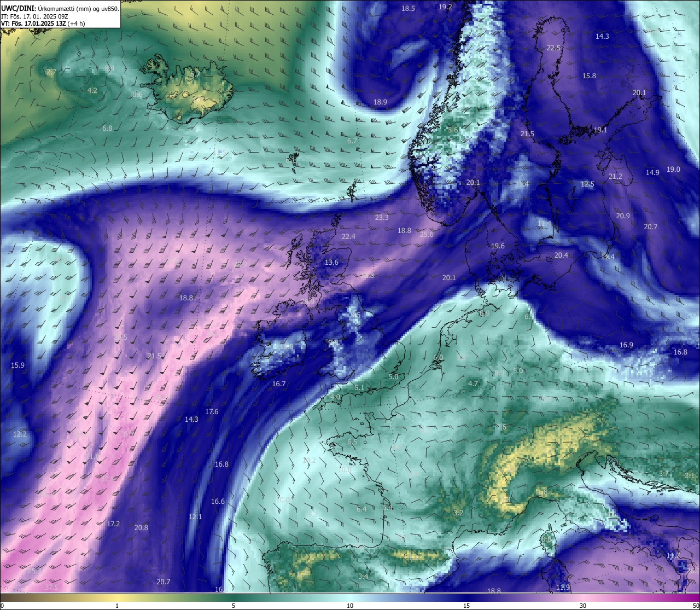Image resolution: width=700 pixels, height=610 pixels.
Task: Click the 20.9 value label
Action: click(x=623, y=216)
